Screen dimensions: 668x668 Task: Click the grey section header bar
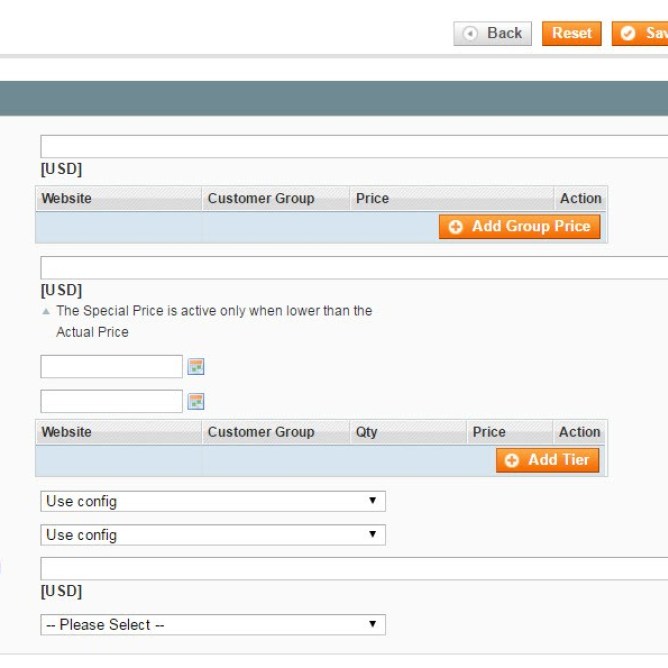point(334,99)
